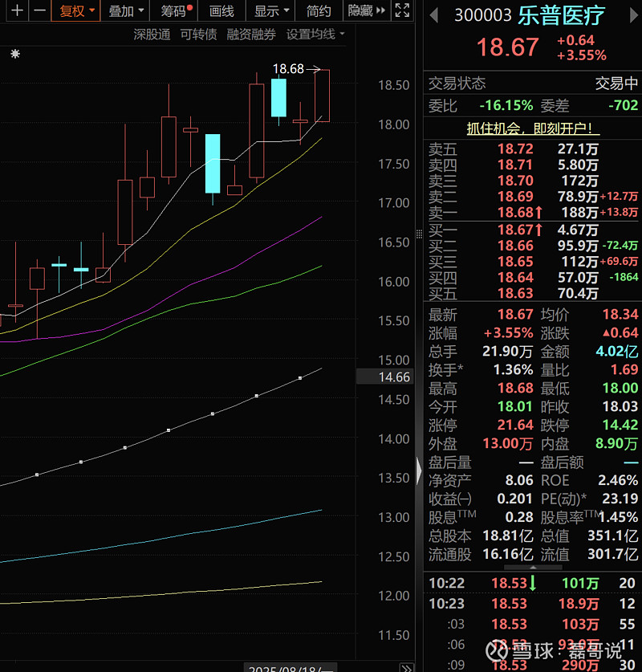Image resolution: width=642 pixels, height=672 pixels.
Task: Zoom in chart with plus button
Action: coord(17,10)
